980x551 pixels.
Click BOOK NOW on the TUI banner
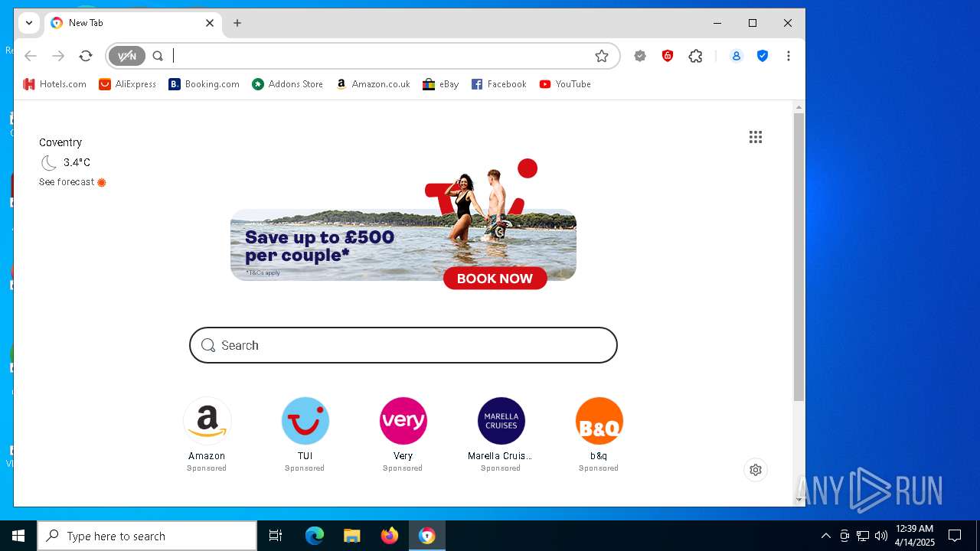click(x=495, y=279)
